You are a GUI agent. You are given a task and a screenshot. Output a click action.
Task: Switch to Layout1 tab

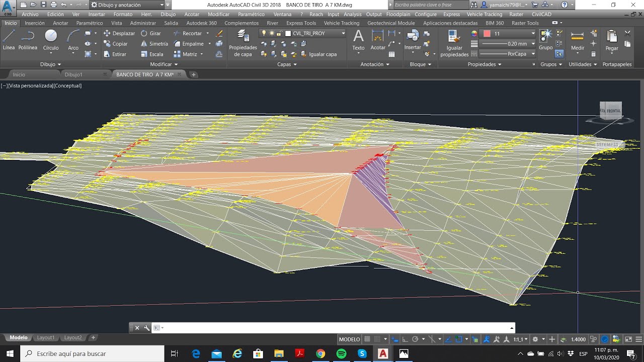[46, 338]
